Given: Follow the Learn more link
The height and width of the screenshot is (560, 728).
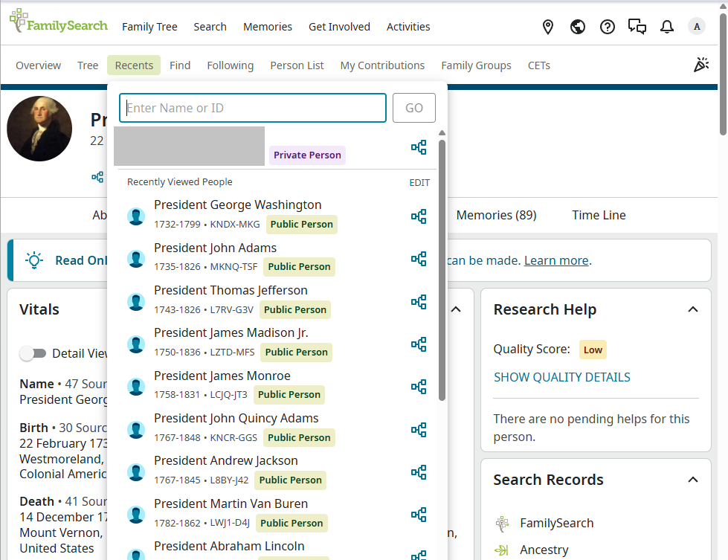Looking at the screenshot, I should pos(556,260).
